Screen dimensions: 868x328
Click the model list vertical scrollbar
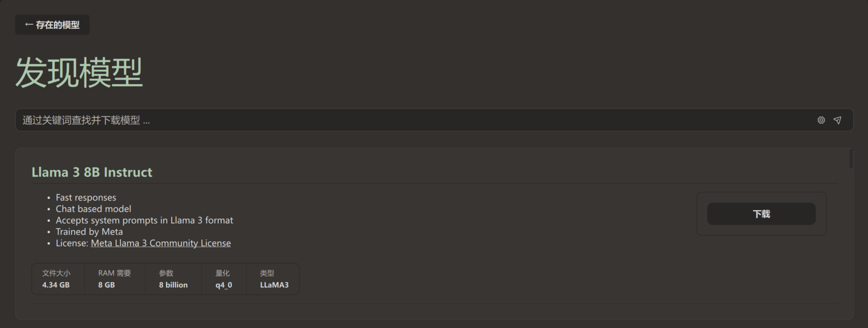tap(851, 159)
